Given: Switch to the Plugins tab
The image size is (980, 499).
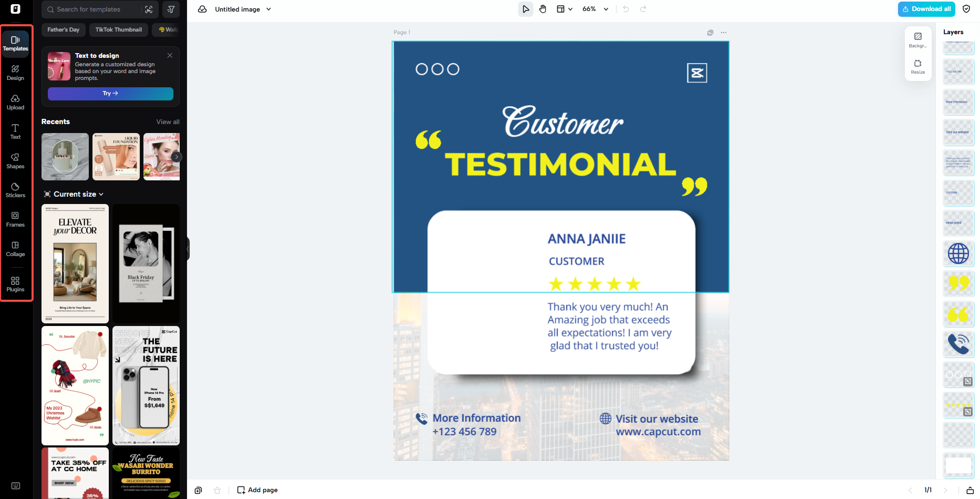Looking at the screenshot, I should pos(15,284).
